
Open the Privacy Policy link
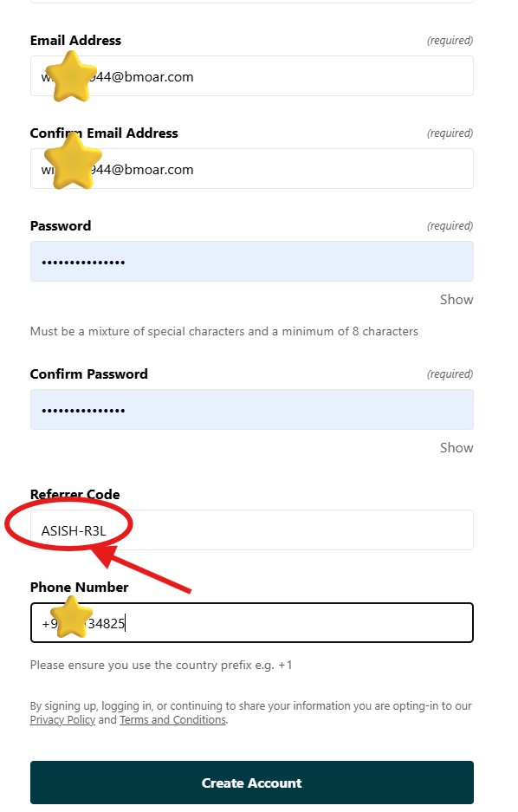(x=62, y=719)
